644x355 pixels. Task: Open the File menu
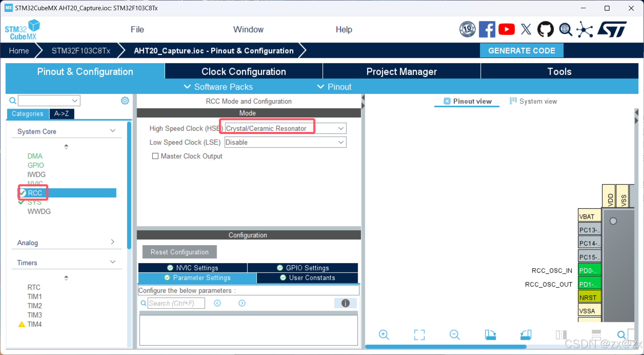click(137, 30)
